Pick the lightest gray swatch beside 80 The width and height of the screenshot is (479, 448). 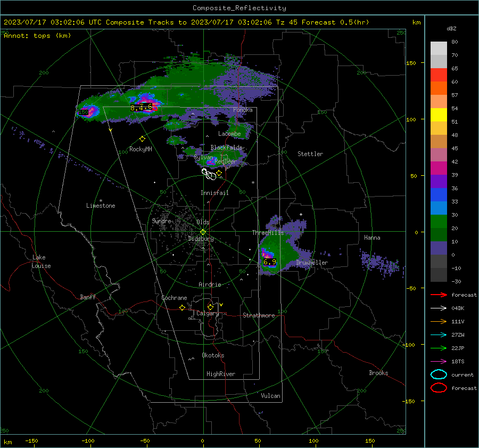(439, 48)
